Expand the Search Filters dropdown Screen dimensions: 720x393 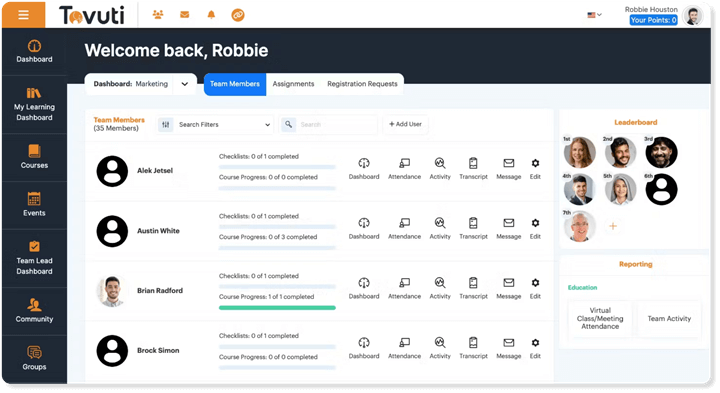point(214,124)
